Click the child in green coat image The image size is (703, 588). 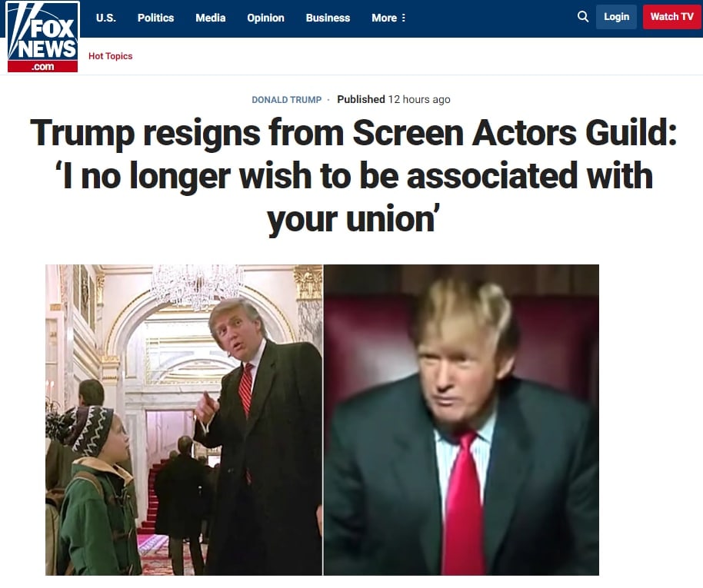pyautogui.click(x=96, y=490)
